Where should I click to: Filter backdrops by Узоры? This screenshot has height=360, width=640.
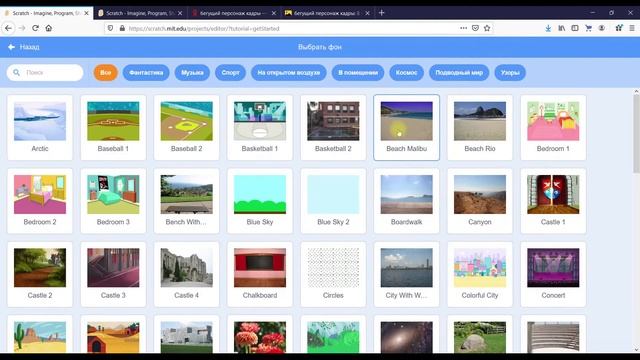pyautogui.click(x=510, y=73)
